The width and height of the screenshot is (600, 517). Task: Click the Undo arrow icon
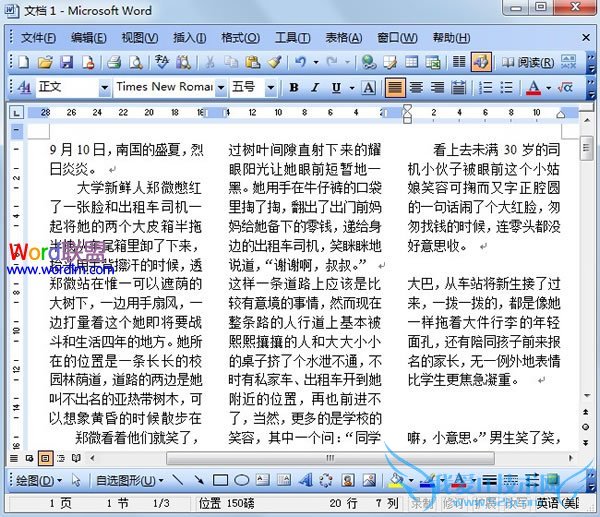(x=301, y=62)
